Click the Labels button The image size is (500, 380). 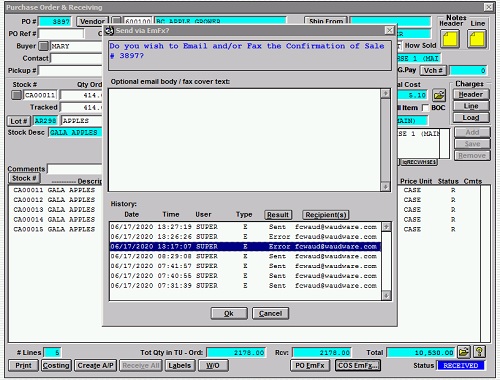[180, 365]
